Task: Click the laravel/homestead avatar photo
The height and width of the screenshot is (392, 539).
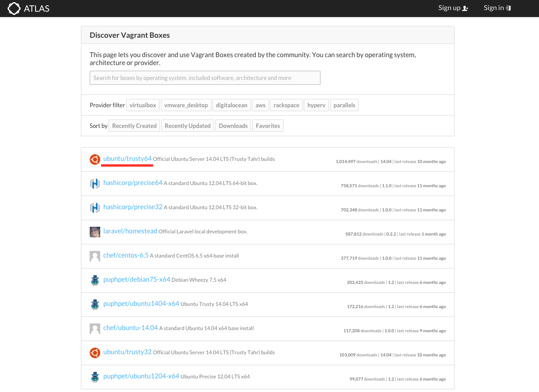Action: coord(95,232)
